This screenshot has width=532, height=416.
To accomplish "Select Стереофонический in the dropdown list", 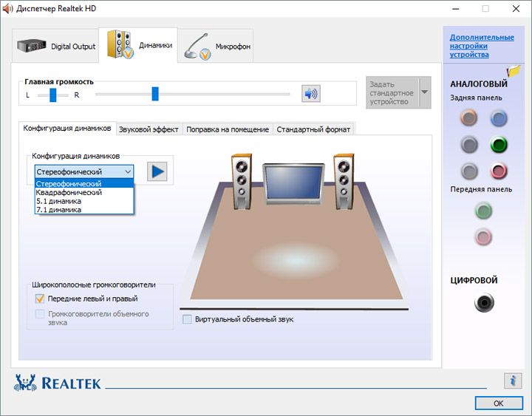I will [84, 183].
